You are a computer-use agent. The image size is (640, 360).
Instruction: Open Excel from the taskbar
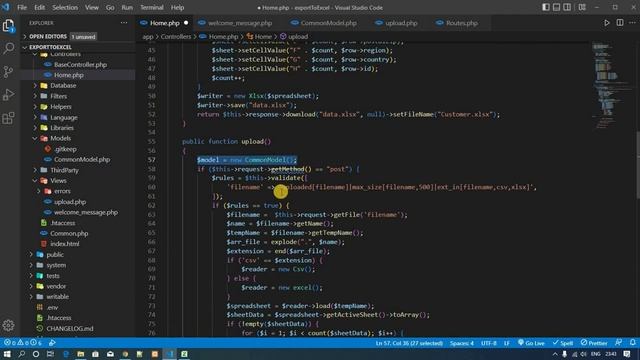coord(184,354)
